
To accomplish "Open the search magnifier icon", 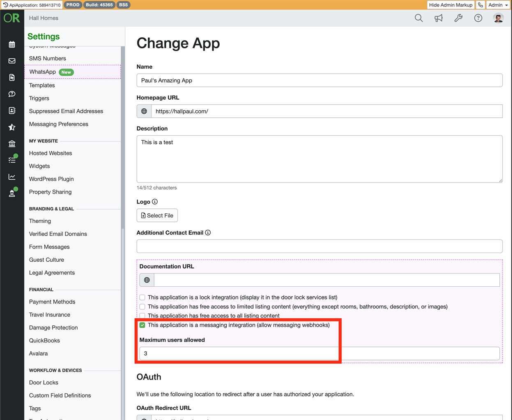I will coord(418,18).
